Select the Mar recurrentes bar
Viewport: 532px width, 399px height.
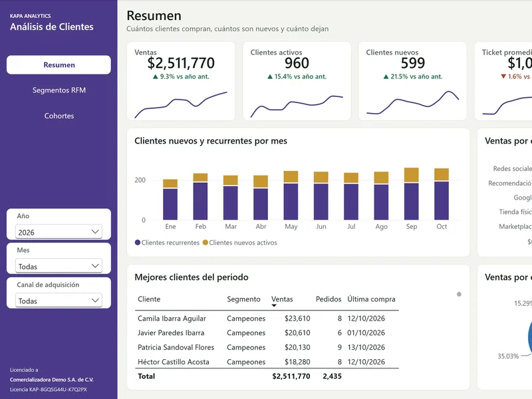231,203
